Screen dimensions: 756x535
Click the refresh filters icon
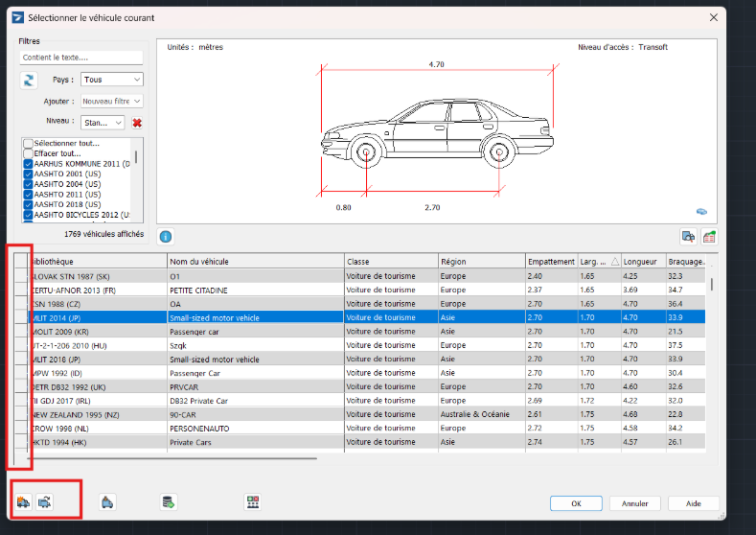tap(29, 80)
